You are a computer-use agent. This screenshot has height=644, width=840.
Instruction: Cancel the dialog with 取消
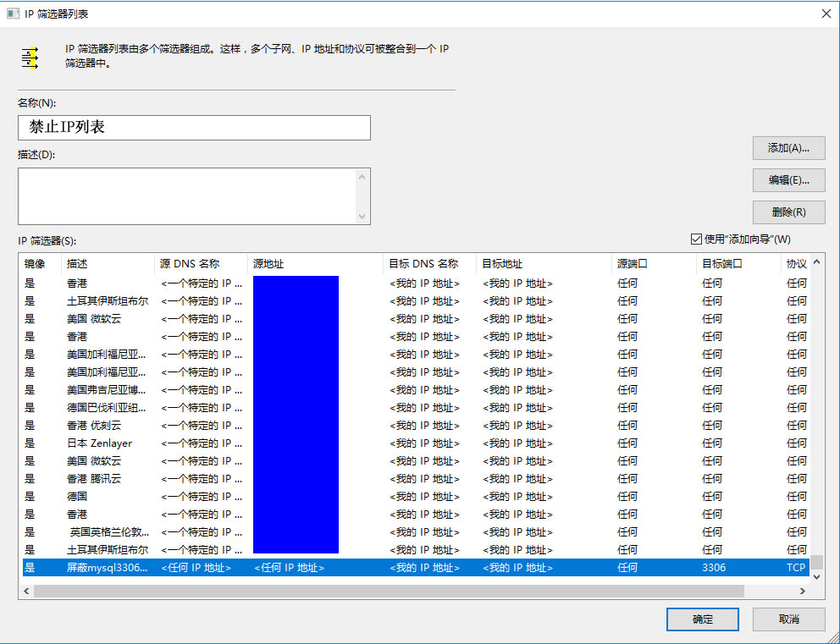pyautogui.click(x=788, y=619)
